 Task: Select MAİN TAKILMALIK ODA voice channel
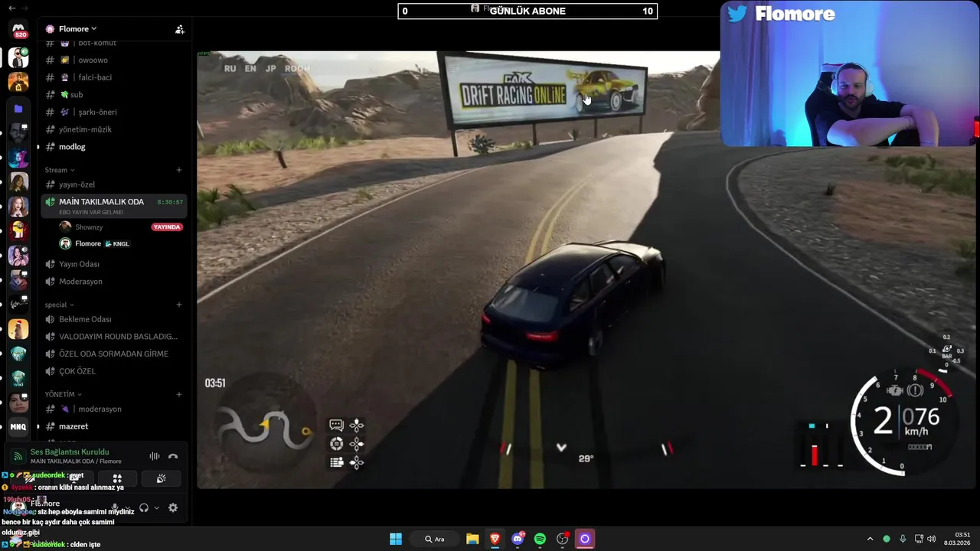113,206
